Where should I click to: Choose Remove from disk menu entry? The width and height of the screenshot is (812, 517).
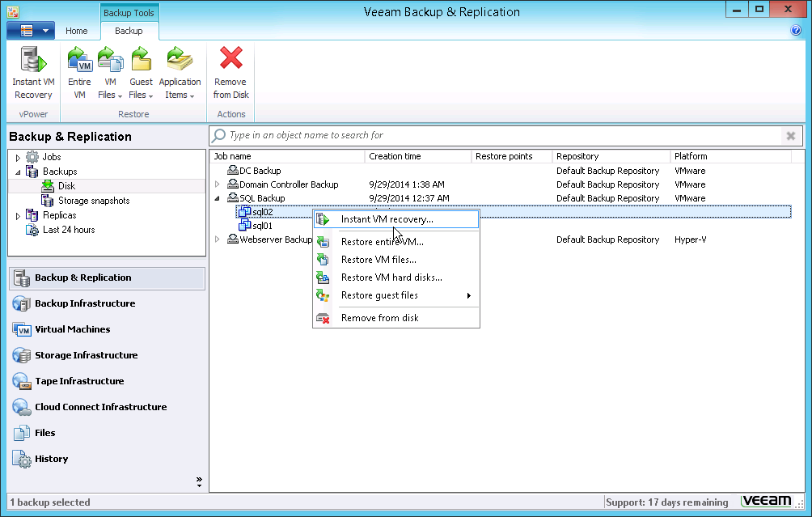pos(396,318)
